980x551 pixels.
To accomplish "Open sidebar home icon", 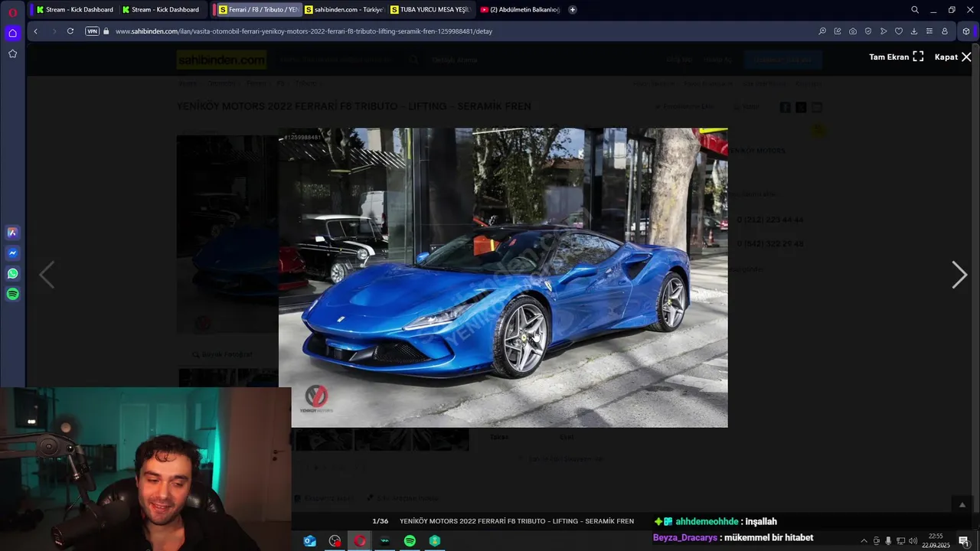I will 12,33.
